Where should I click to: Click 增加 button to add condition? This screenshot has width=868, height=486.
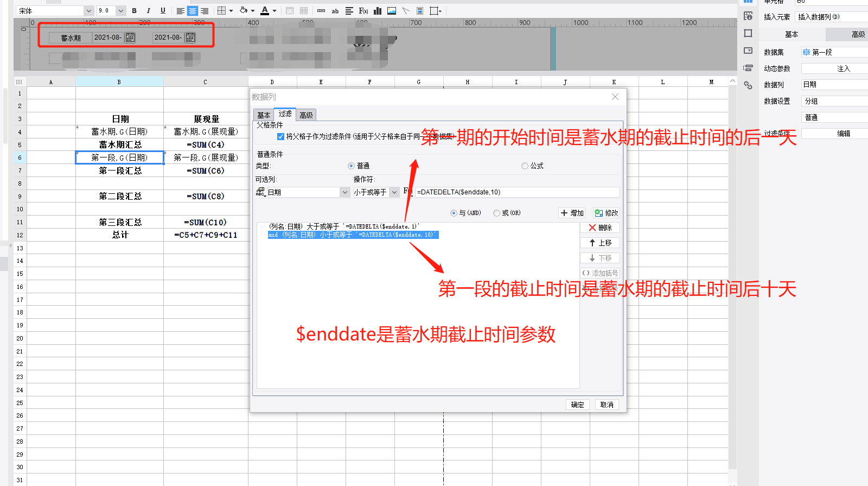click(572, 213)
